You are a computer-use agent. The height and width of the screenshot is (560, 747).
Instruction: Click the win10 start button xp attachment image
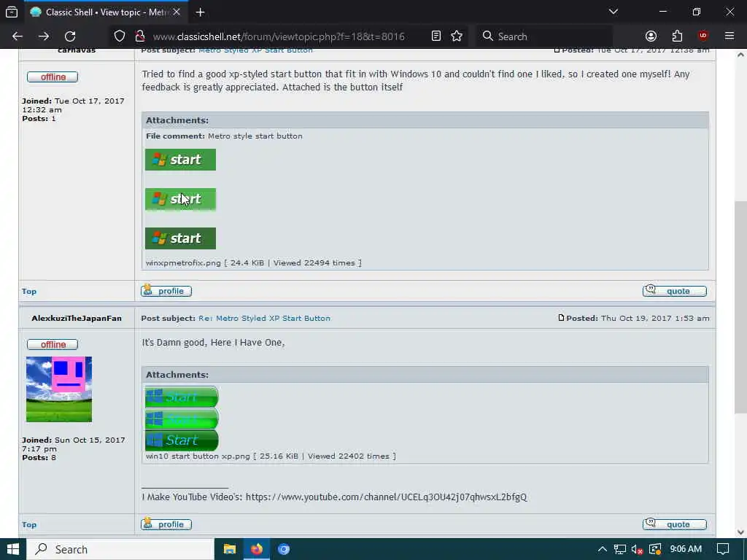(182, 419)
